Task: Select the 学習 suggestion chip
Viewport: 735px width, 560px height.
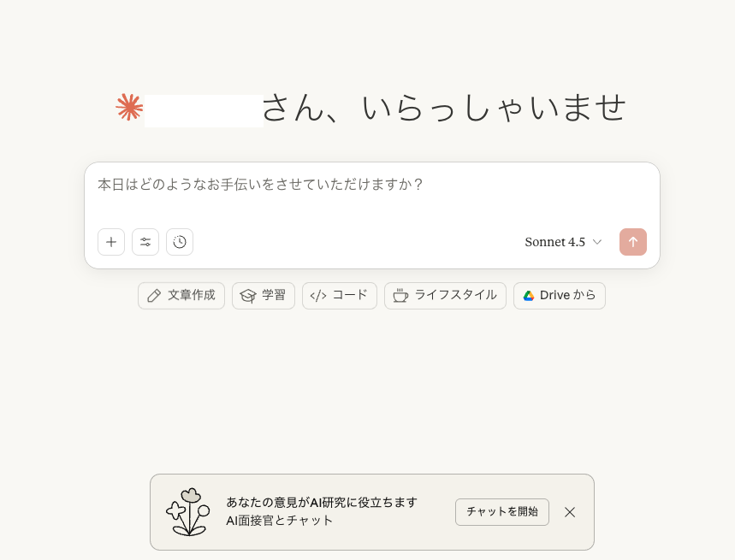Action: (x=264, y=296)
